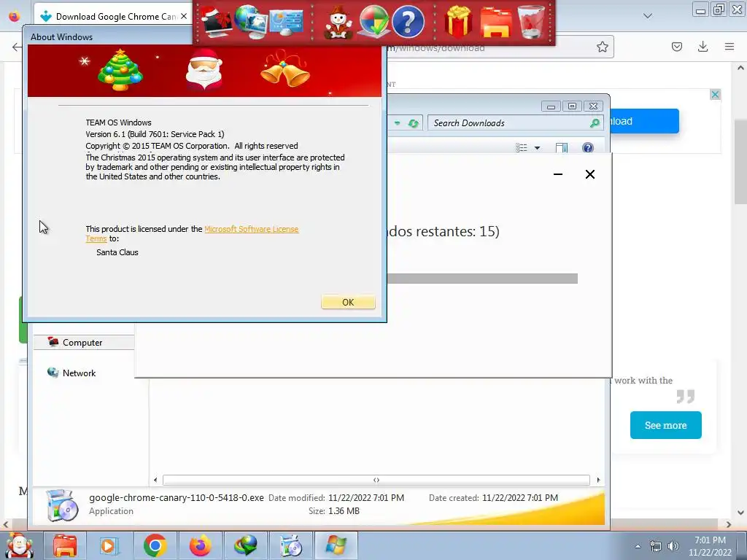The image size is (747, 560).
Task: Open Google Chrome from the taskbar
Action: pyautogui.click(x=155, y=545)
